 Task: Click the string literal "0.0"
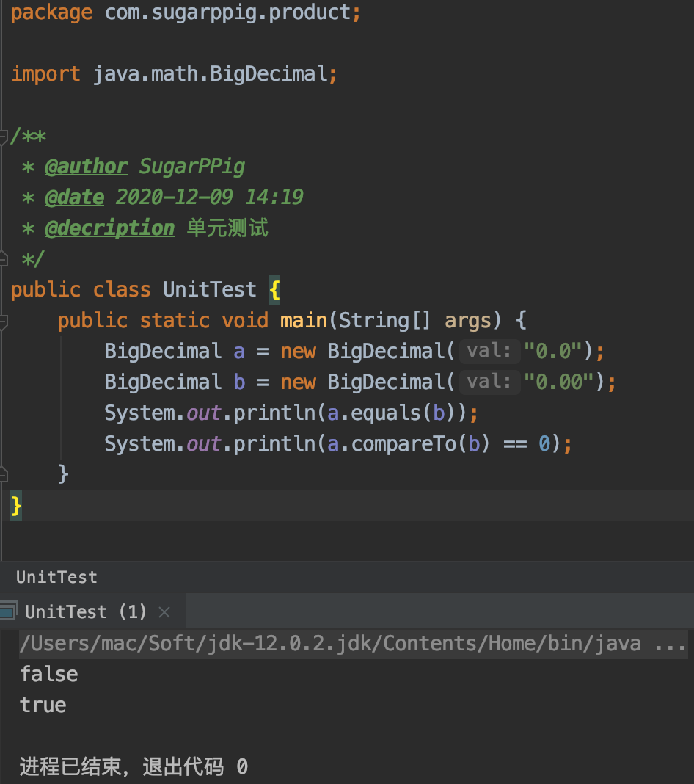pos(552,351)
